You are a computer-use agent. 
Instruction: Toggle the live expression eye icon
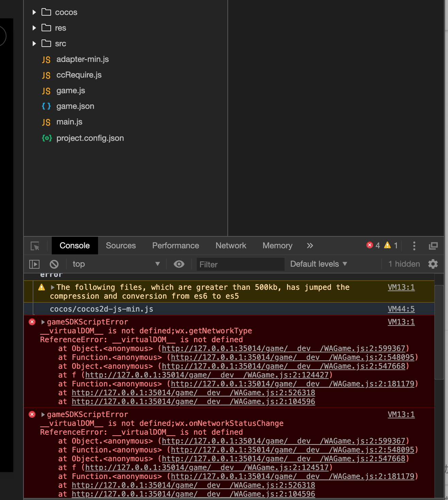tap(179, 264)
